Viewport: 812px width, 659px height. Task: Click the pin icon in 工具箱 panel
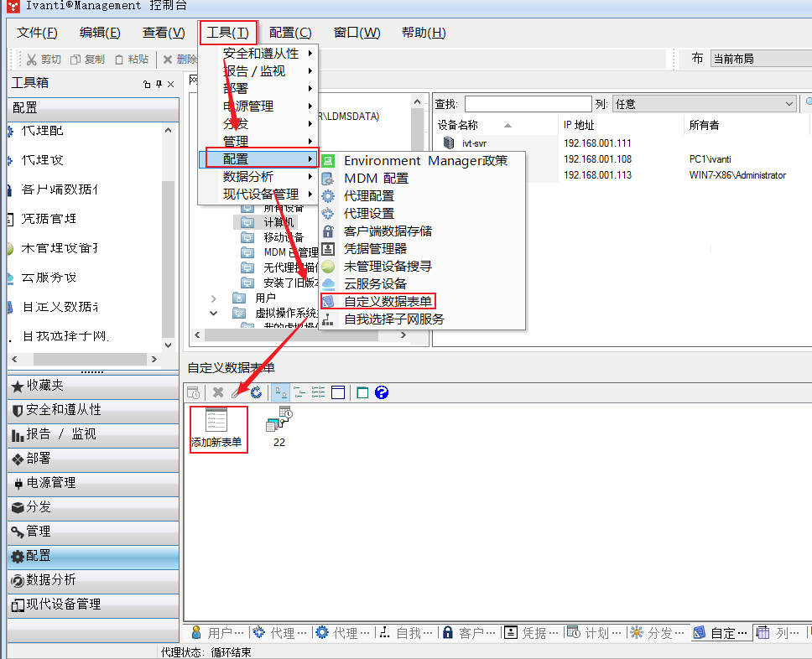coord(159,84)
